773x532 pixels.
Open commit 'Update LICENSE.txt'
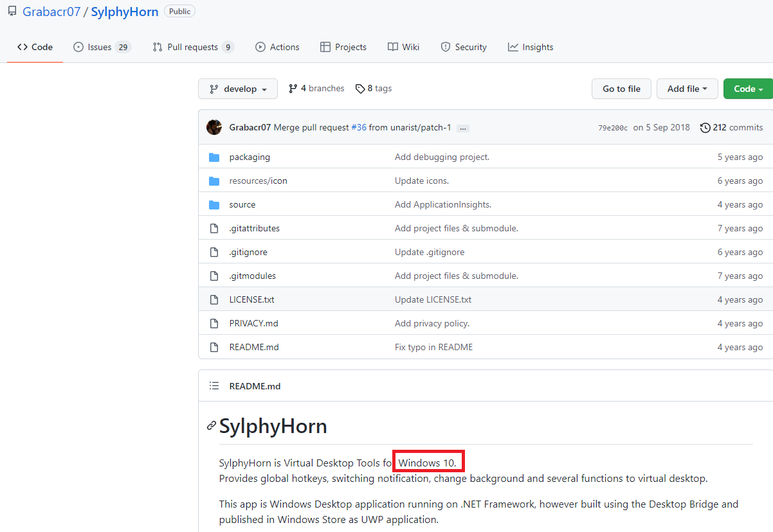(433, 299)
